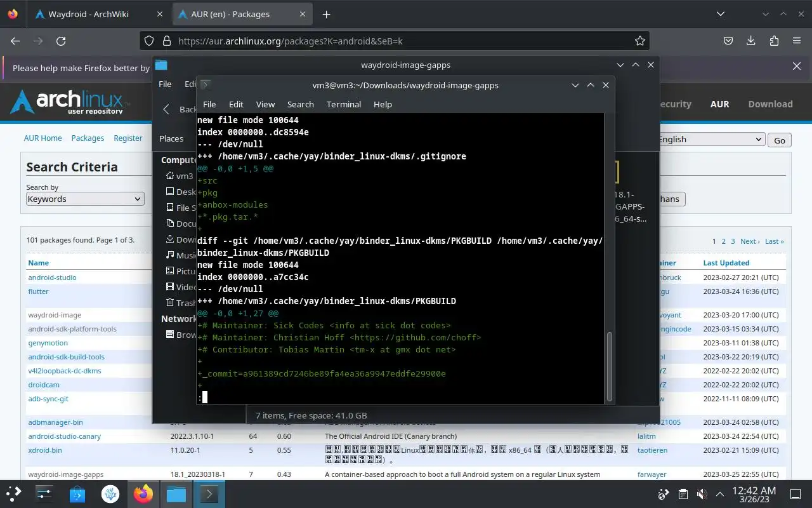Open the Search by Keywords dropdown
Image resolution: width=812 pixels, height=508 pixels.
[85, 199]
